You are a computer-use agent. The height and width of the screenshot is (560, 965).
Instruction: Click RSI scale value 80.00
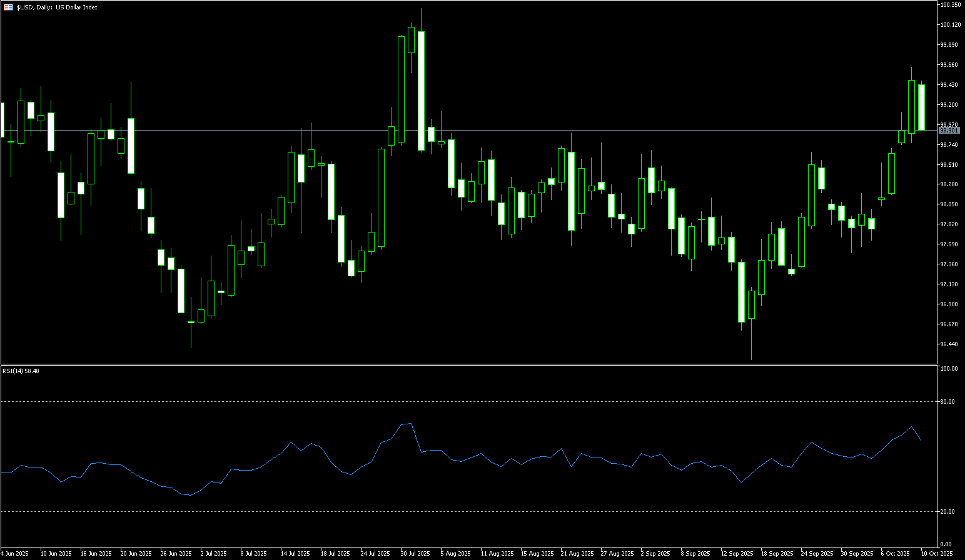[947, 402]
